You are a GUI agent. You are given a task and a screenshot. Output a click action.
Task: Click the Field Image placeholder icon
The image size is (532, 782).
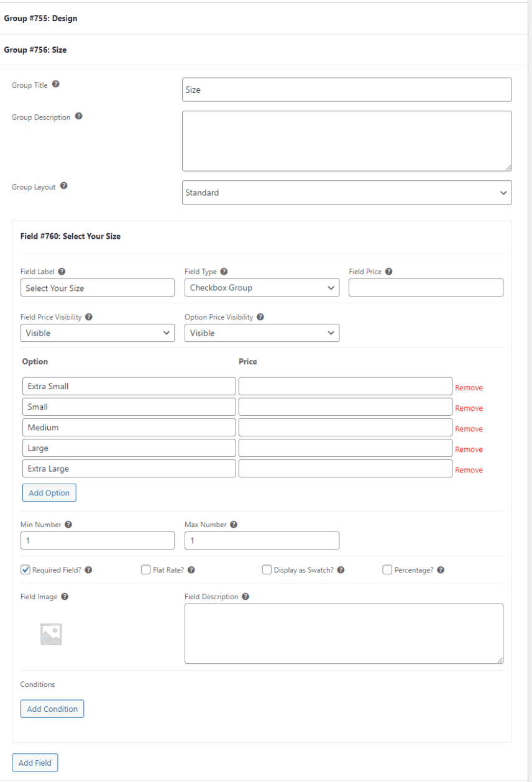coord(52,633)
